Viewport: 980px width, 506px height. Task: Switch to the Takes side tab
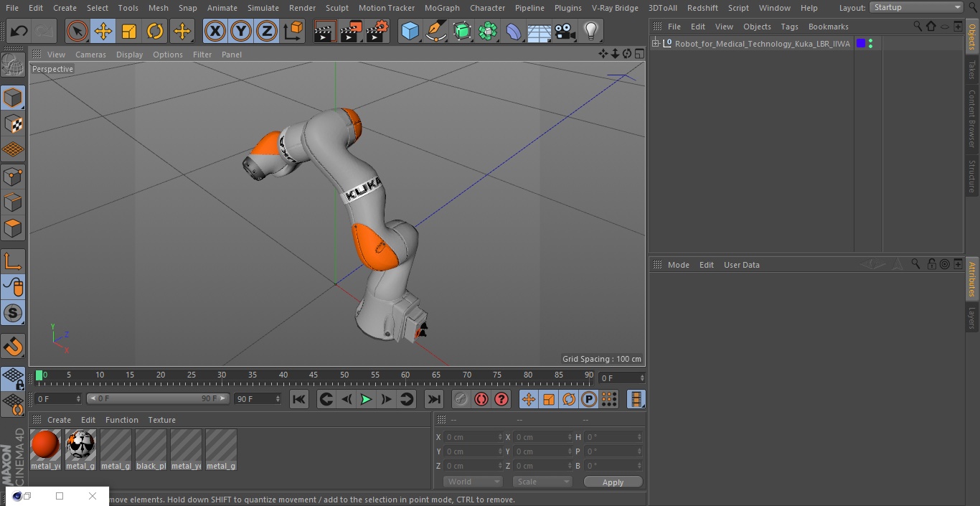pyautogui.click(x=972, y=70)
